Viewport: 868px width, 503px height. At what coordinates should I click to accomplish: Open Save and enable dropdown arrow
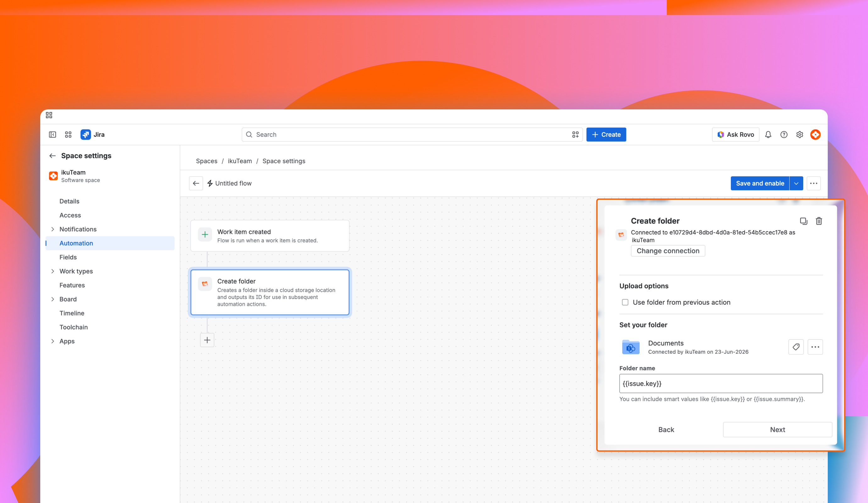pyautogui.click(x=796, y=184)
